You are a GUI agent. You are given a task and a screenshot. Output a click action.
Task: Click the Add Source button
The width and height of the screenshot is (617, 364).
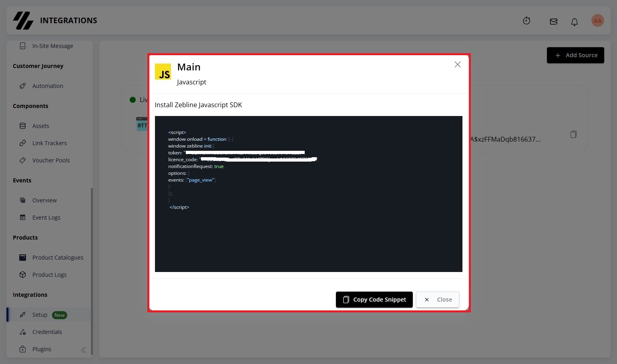575,55
